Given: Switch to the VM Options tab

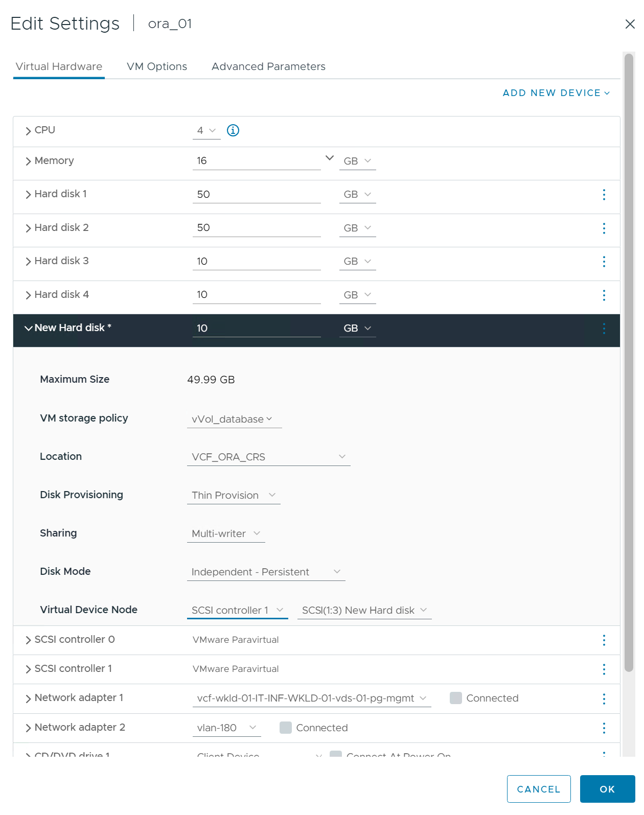Looking at the screenshot, I should (157, 66).
